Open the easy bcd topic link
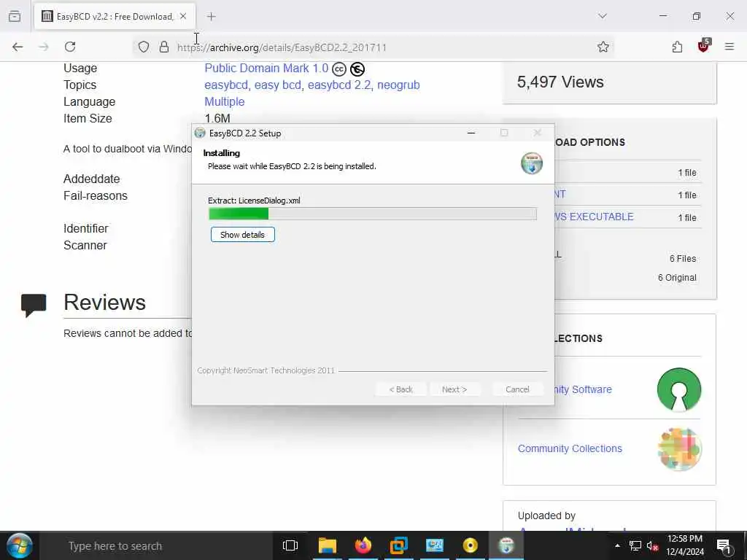The width and height of the screenshot is (747, 560). [278, 85]
